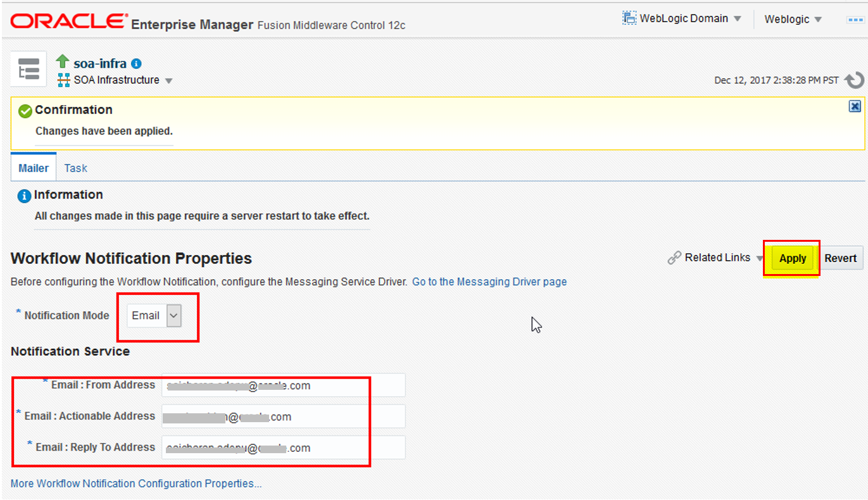
Task: Click the server restart information message text
Action: 202,216
